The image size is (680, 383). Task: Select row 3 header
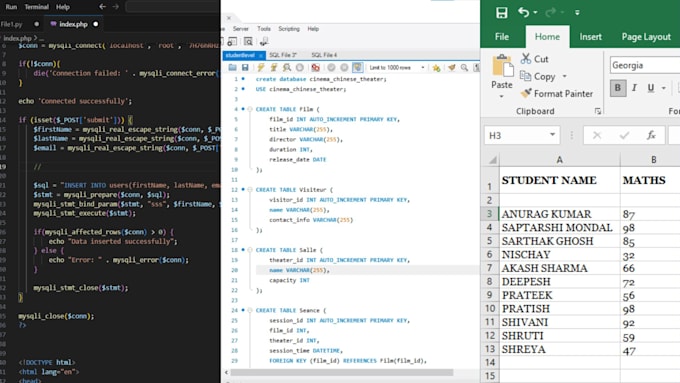[490, 213]
